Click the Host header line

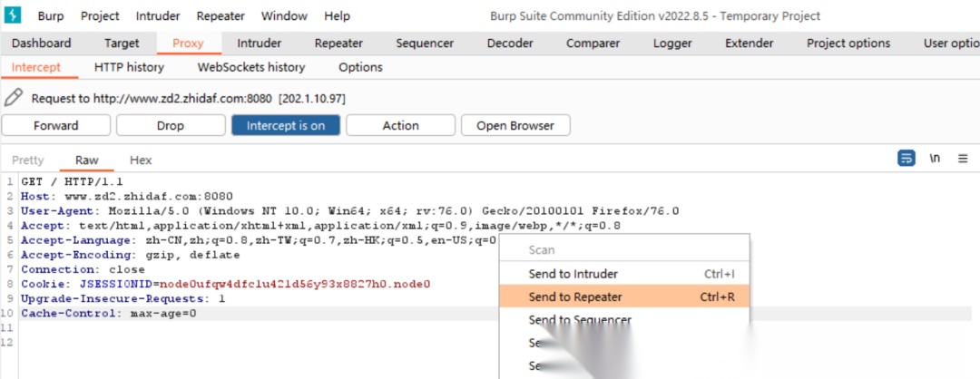[127, 197]
